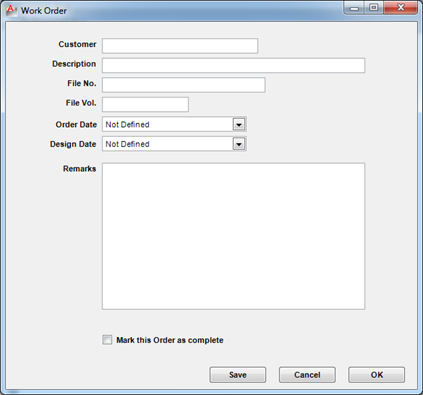Viewport: 423px width, 395px height.
Task: Click inside the Remarks text area
Action: coord(233,236)
